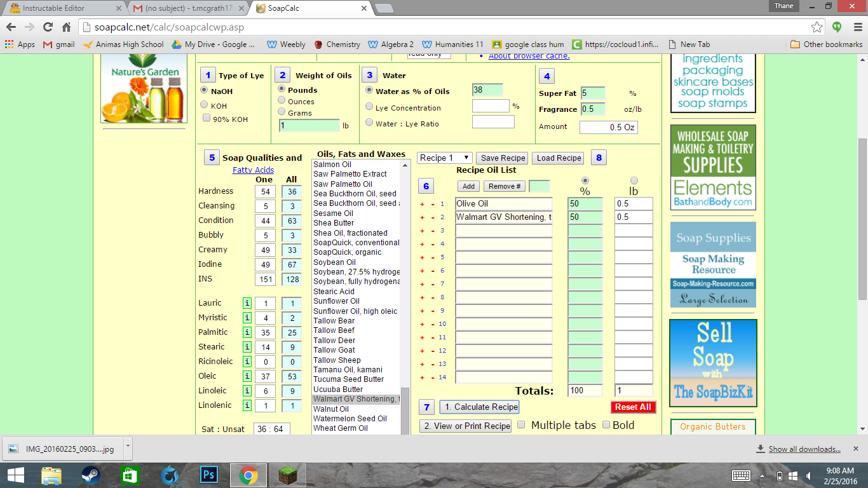Image resolution: width=868 pixels, height=488 pixels.
Task: Click the Load Recipe button
Action: (x=559, y=158)
